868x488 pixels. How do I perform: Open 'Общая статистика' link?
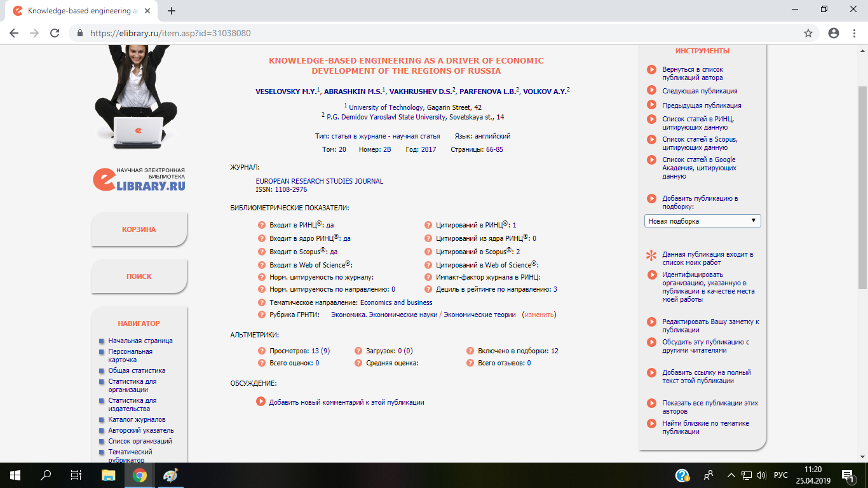(x=137, y=370)
